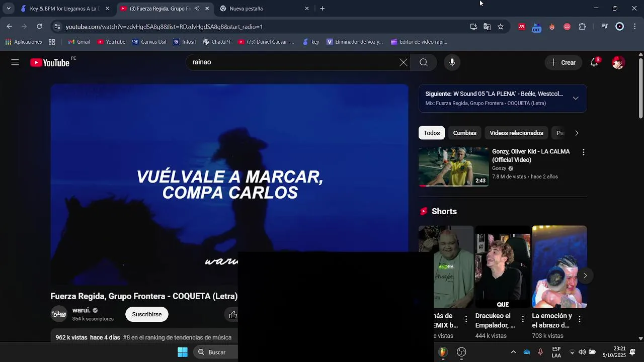Viewport: 644px width, 362px height.
Task: Open a new browser tab
Action: 322,9
